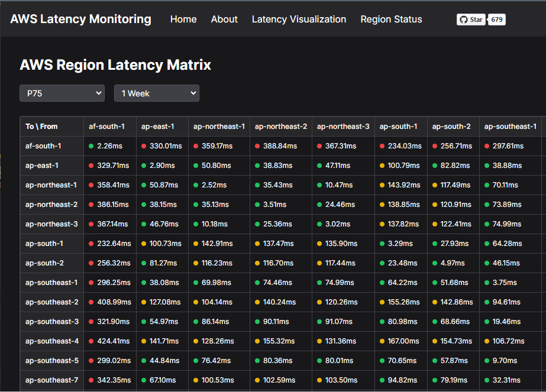
Task: Click the GitHub Star button
Action: (471, 20)
